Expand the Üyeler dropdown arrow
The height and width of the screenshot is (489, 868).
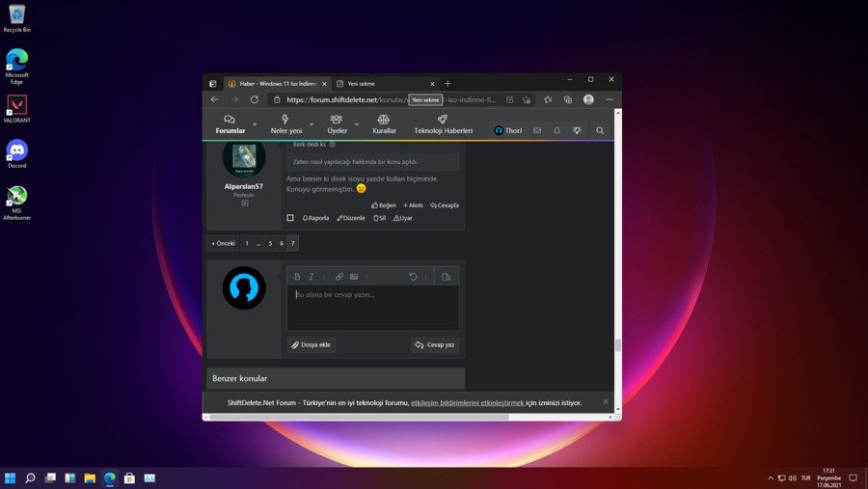(x=356, y=124)
